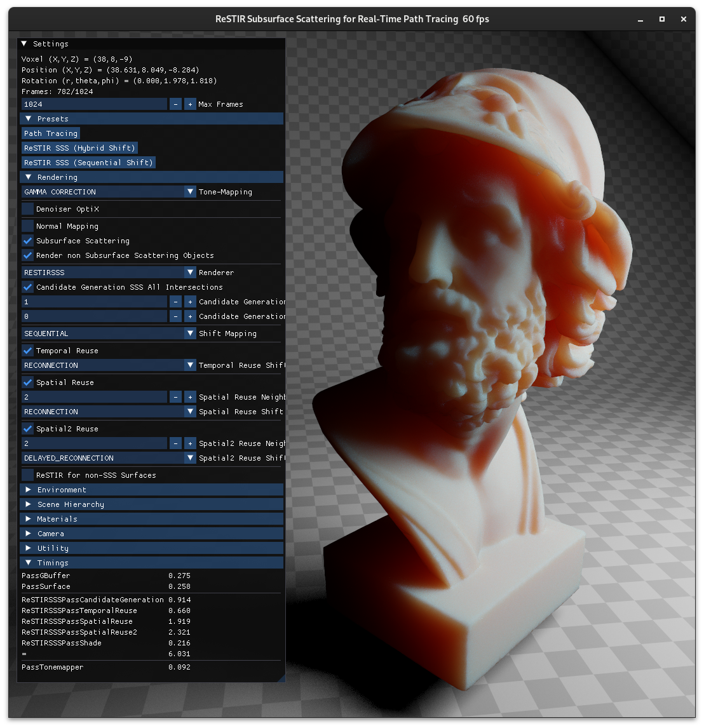Minimize the ReSTIR application window
This screenshot has height=728, width=704.
[640, 20]
